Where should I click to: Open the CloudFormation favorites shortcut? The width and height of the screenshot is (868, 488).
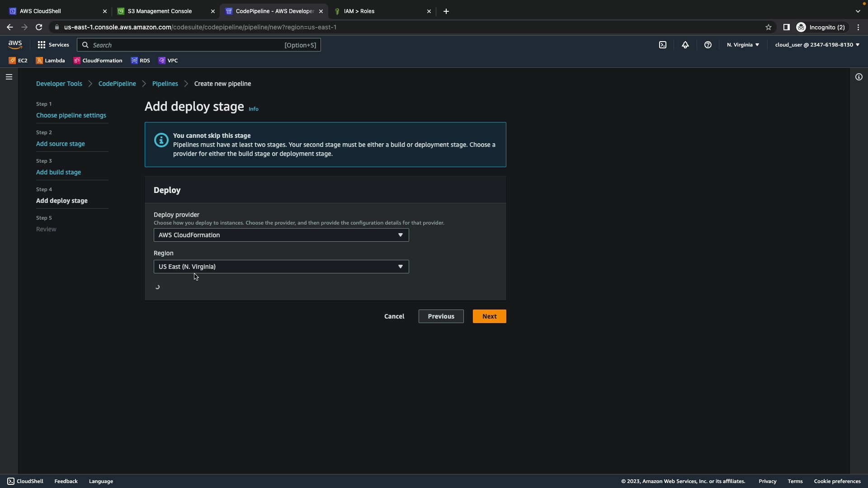pyautogui.click(x=98, y=61)
